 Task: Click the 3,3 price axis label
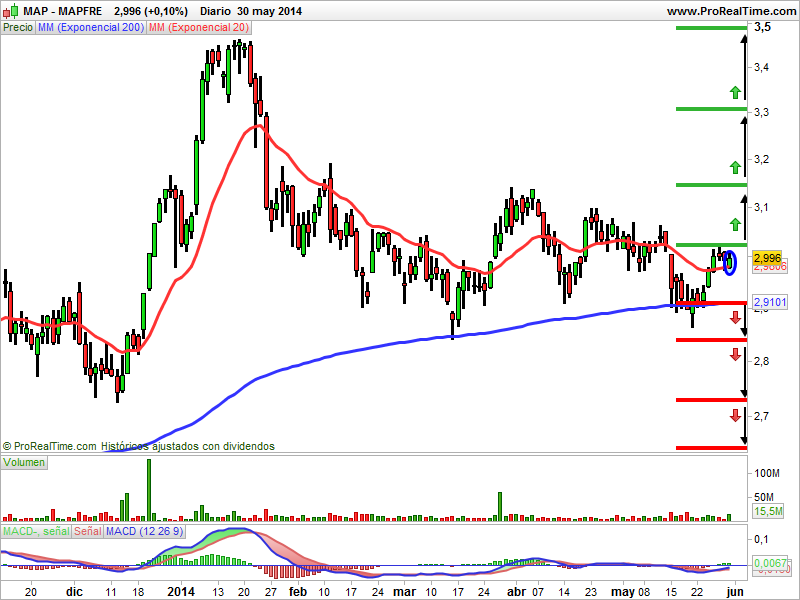click(x=762, y=112)
